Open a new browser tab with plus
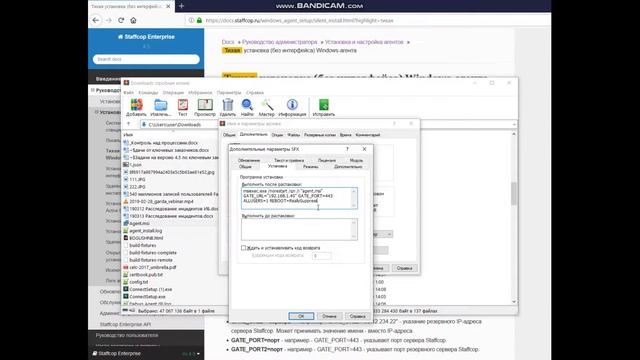 click(182, 6)
